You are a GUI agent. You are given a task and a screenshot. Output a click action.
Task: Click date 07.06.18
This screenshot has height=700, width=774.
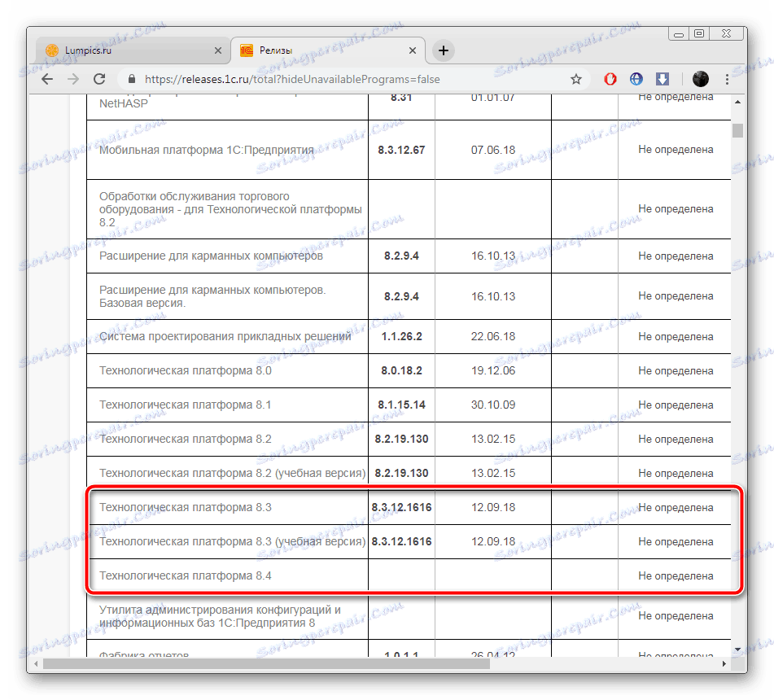(x=493, y=150)
